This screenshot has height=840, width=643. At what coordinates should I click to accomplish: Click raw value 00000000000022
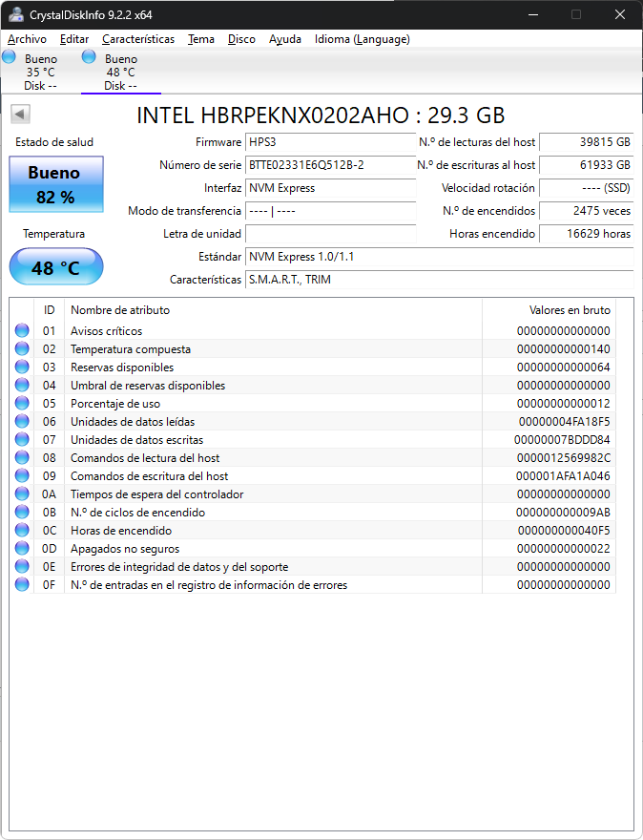coord(563,549)
